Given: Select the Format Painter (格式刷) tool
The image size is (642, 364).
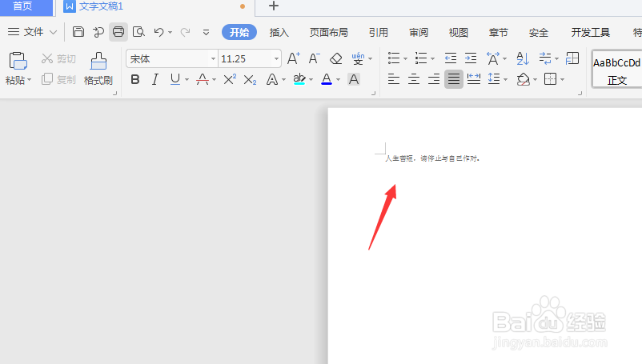Looking at the screenshot, I should tap(98, 68).
